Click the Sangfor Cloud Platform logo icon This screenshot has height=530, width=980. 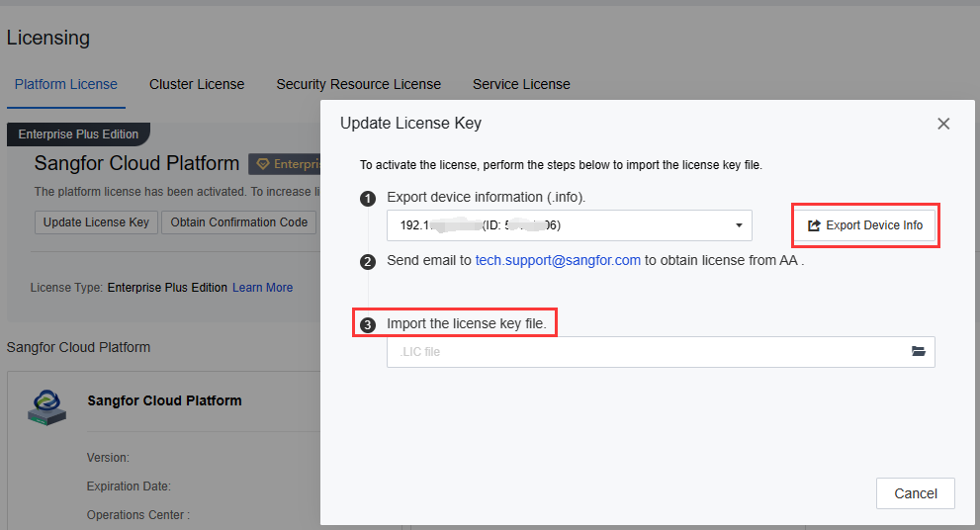(x=46, y=407)
